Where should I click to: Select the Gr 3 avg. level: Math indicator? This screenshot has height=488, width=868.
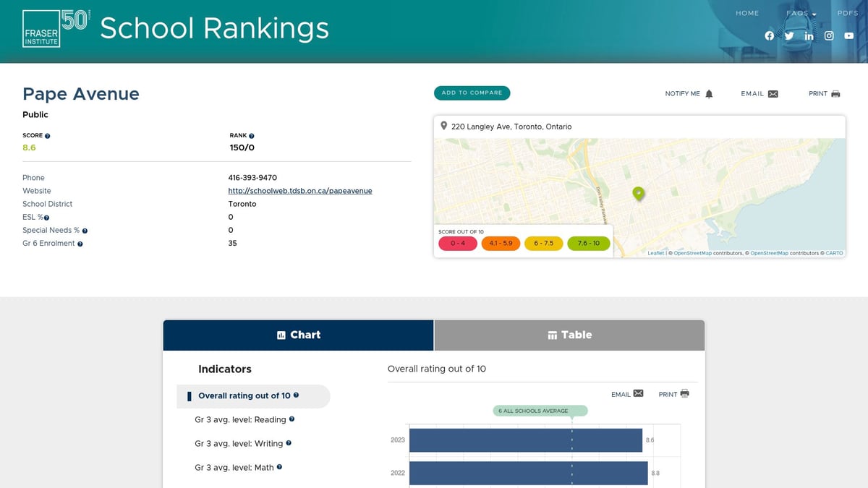point(234,467)
